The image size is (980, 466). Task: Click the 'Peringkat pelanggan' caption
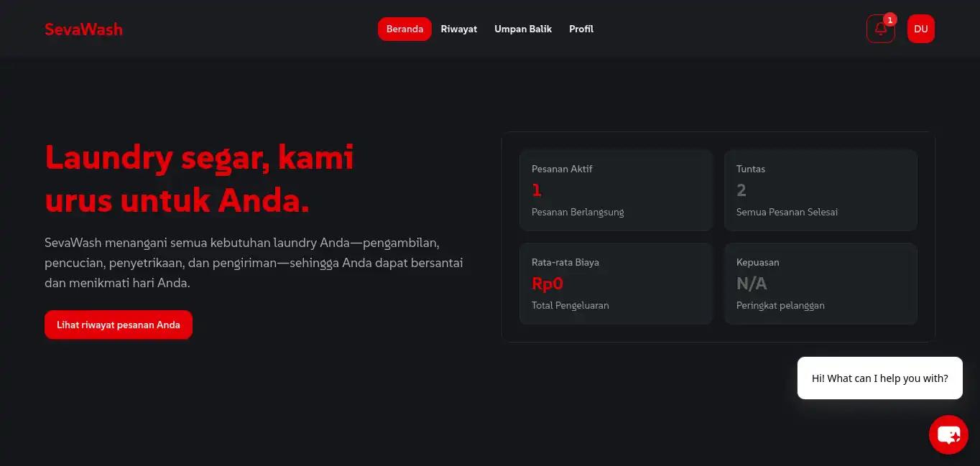pyautogui.click(x=780, y=305)
